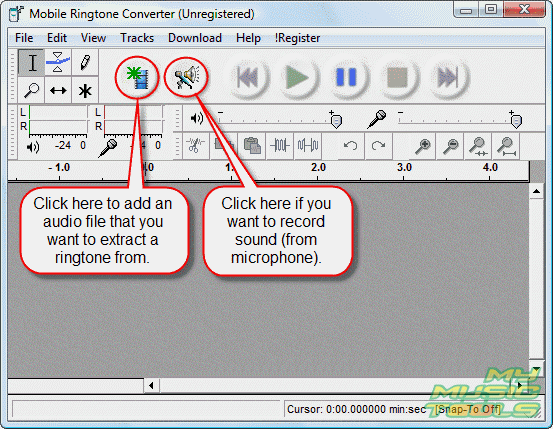Select the Envelope tool

click(x=58, y=62)
